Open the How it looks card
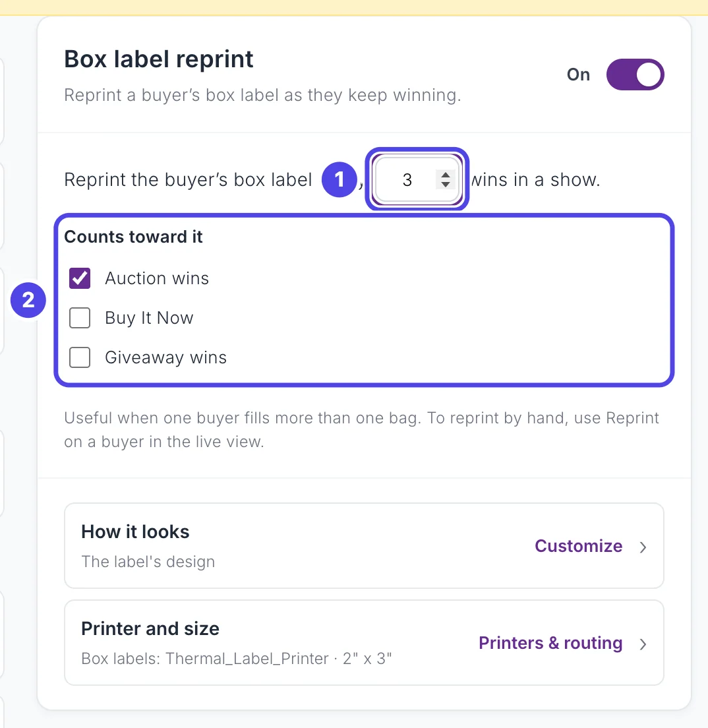This screenshot has width=708, height=728. tap(364, 545)
